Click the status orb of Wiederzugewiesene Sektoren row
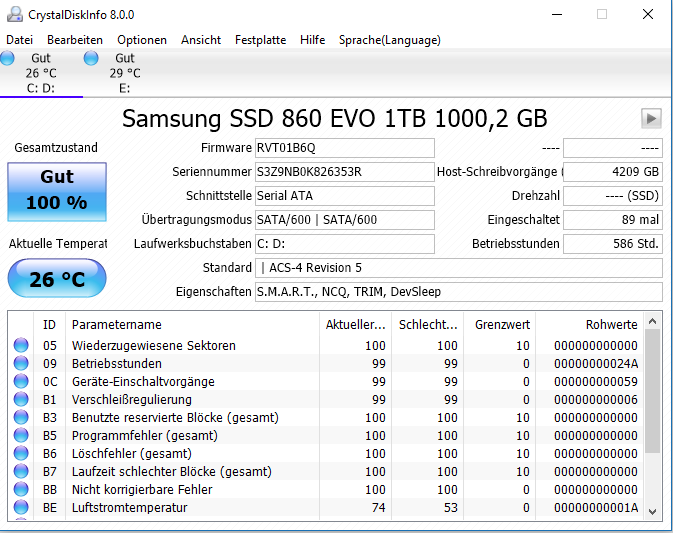Screen dimensions: 673x533 21,345
